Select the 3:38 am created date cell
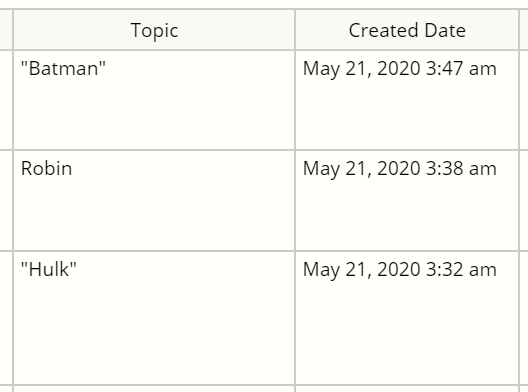The image size is (528, 392). [x=407, y=201]
